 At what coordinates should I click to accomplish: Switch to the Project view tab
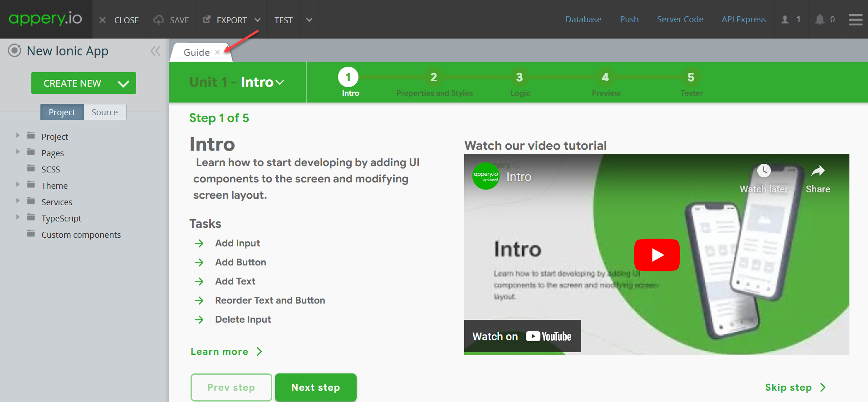(62, 112)
